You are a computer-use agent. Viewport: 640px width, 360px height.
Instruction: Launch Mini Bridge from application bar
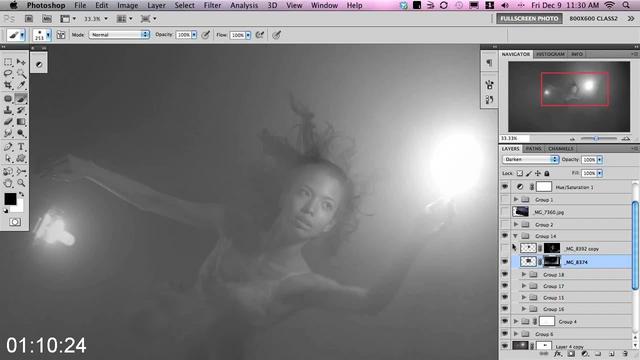[x=47, y=19]
